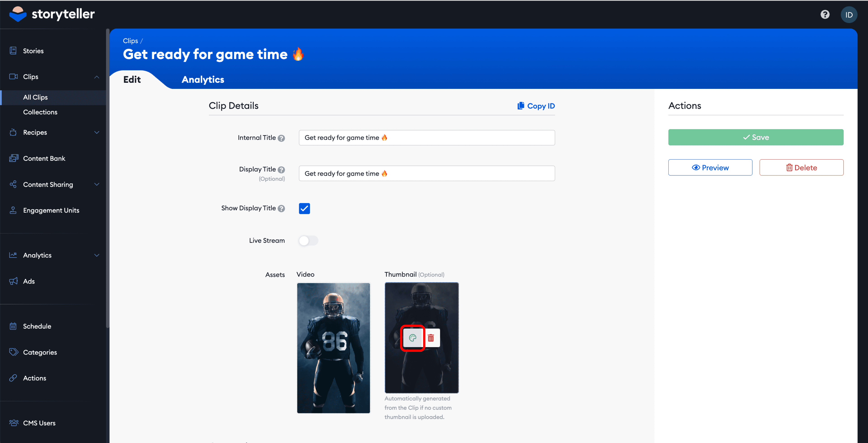Click the football player video thumbnail
868x443 pixels.
click(x=333, y=348)
